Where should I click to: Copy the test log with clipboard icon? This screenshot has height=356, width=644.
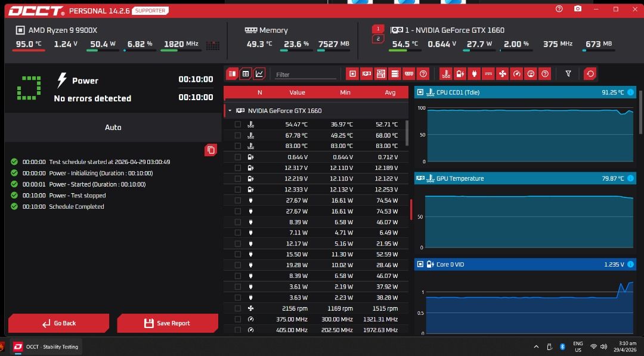210,150
